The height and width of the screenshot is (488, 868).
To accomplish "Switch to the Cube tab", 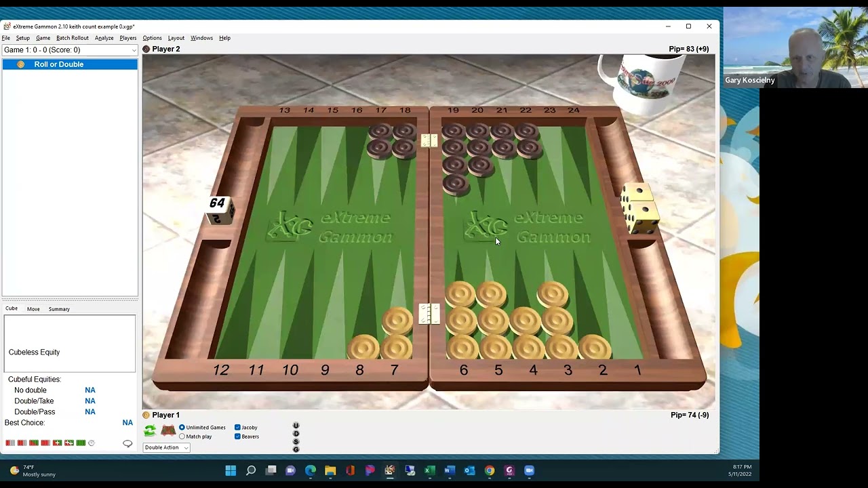I will pyautogui.click(x=12, y=308).
